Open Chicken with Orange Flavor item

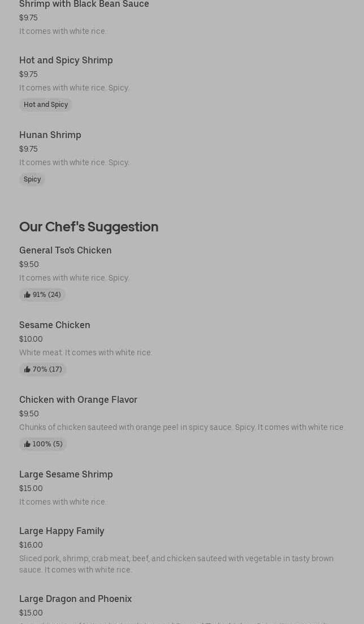[x=78, y=399]
